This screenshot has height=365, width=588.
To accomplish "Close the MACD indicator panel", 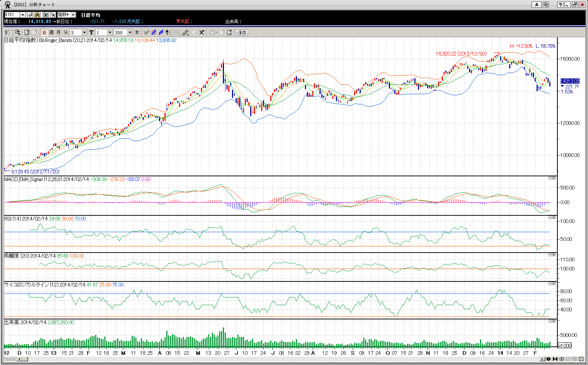I will coord(554,178).
